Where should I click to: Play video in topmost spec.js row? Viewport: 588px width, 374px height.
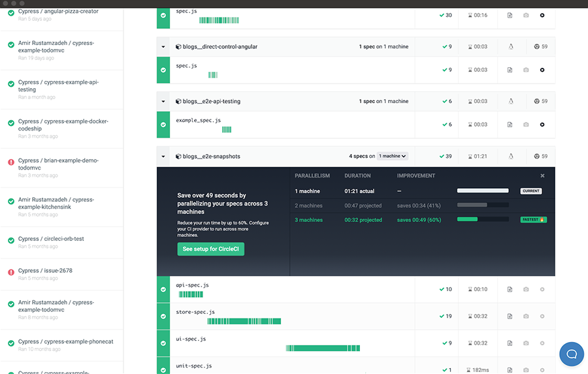tap(542, 16)
